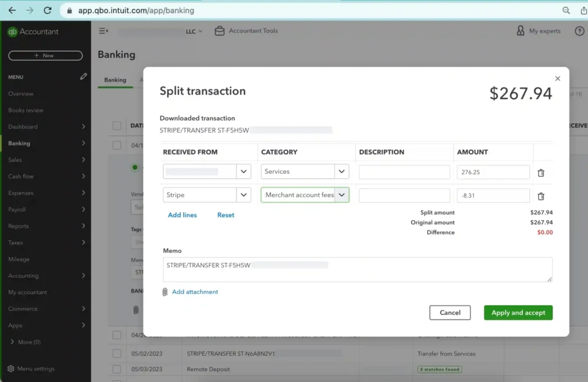Click the Services row description field

(x=404, y=172)
